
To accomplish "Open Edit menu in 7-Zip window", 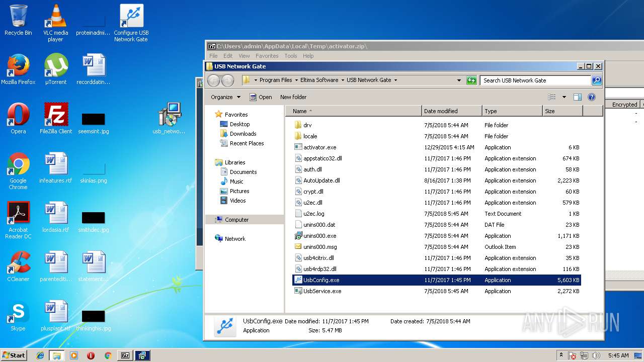I will [228, 56].
